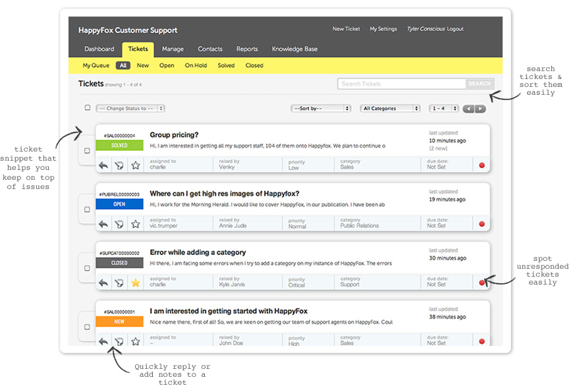Viewport: 581px width, 392px height.
Task: Click the CLOSED status badge
Action: point(119,263)
